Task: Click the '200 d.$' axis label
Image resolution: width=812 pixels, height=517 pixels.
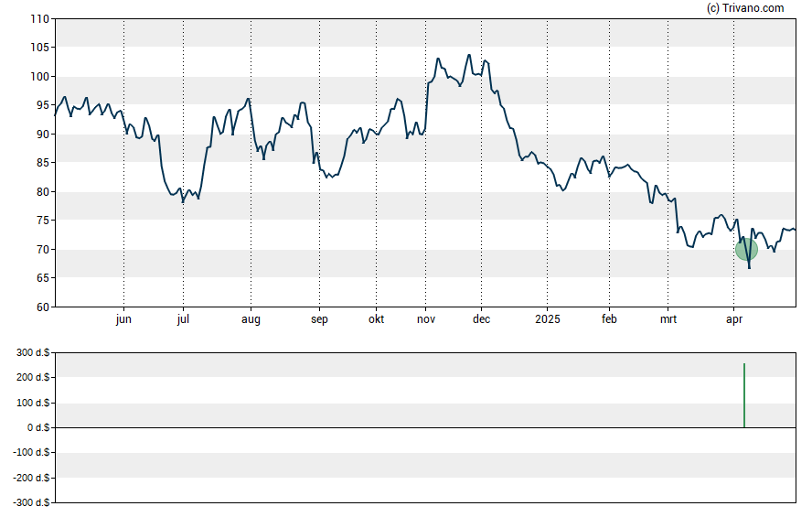Action: point(33,378)
